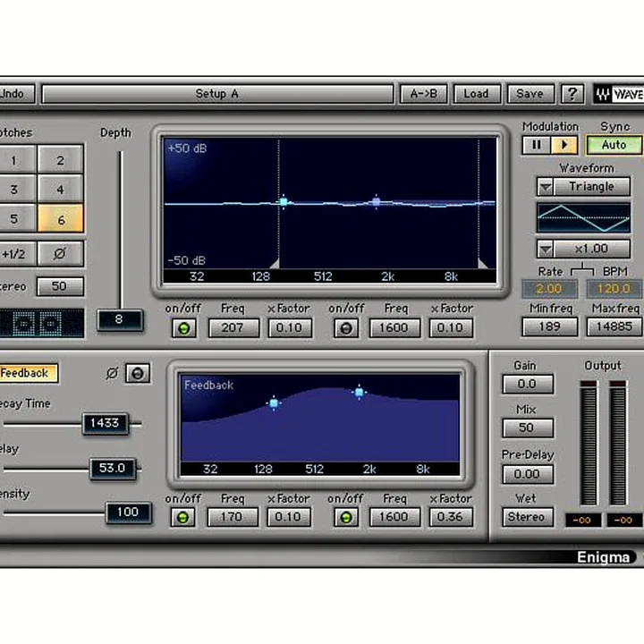Viewport: 644px width, 644px height.
Task: Toggle the Feedback button
Action: pos(28,373)
